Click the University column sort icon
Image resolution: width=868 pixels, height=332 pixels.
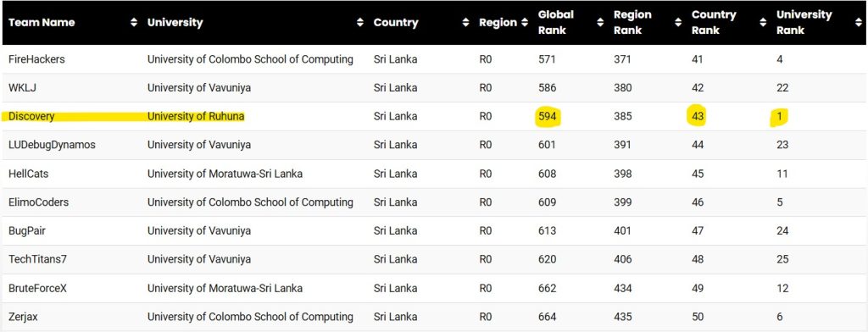[x=360, y=23]
